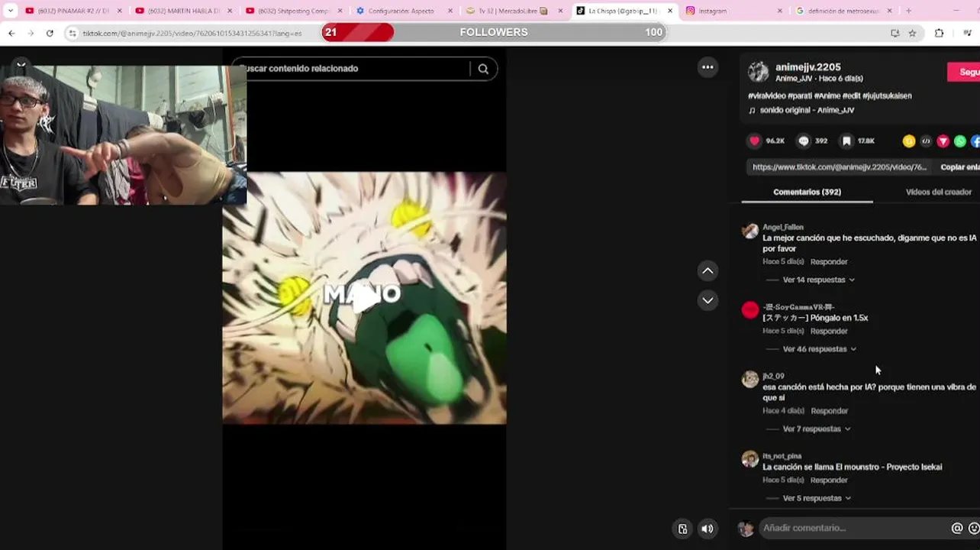This screenshot has width=980, height=550.
Task: Send to friends with red arrow icon
Action: click(x=943, y=141)
